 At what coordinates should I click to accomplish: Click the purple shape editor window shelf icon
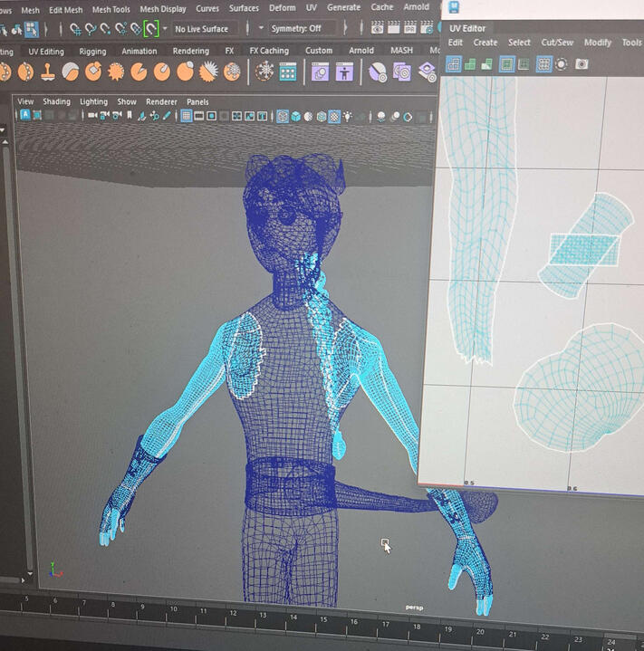pyautogui.click(x=320, y=72)
